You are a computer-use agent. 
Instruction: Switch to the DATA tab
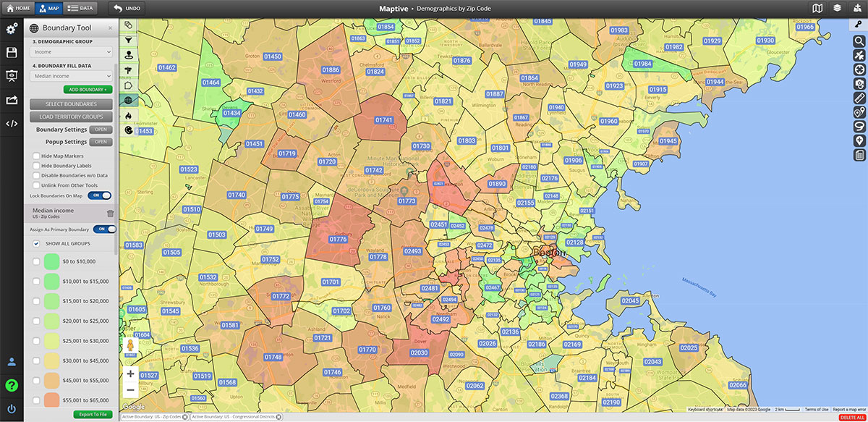pos(81,9)
